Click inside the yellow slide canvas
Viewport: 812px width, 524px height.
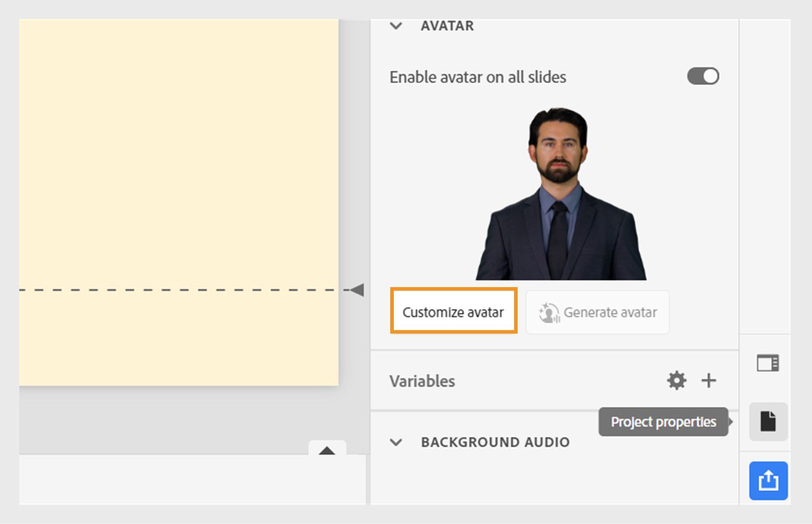click(178, 152)
